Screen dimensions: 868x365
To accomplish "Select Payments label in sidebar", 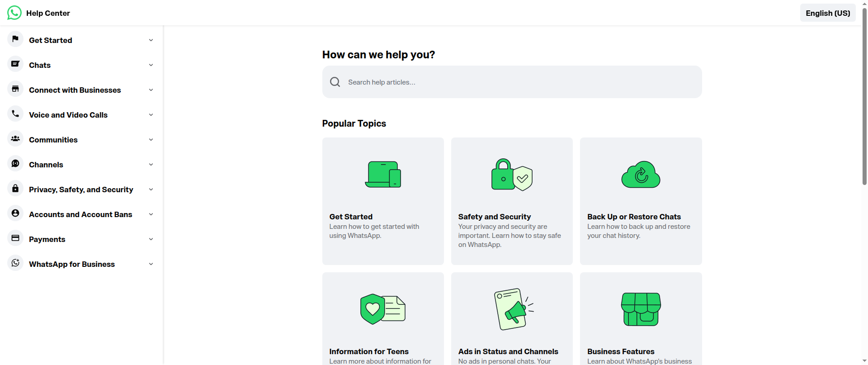I will [47, 239].
